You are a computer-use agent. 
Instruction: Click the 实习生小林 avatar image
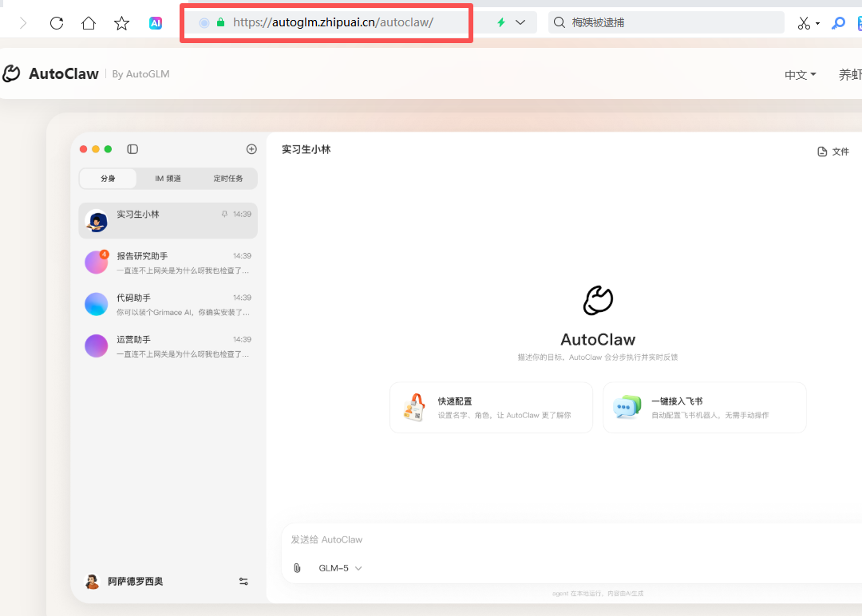coord(97,221)
